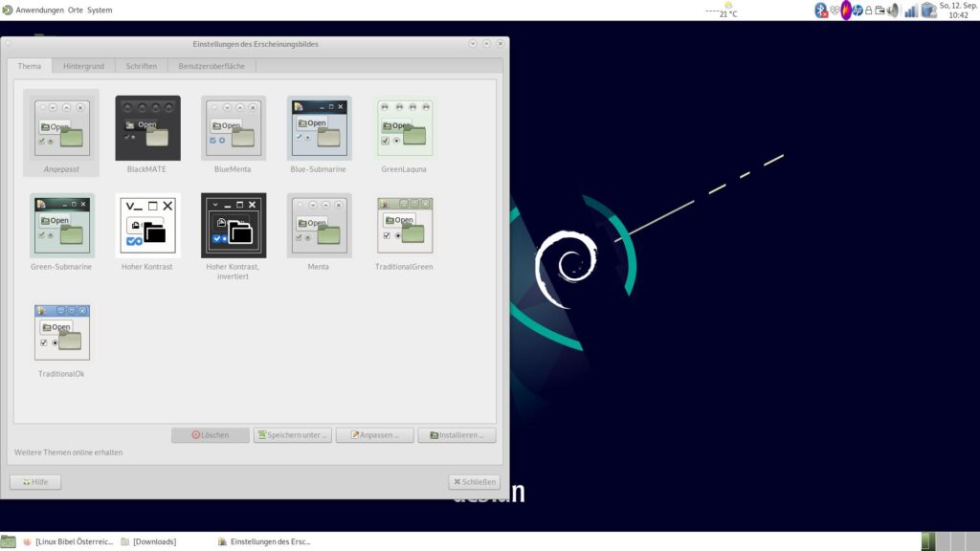Click the flower-shaped tray icon
This screenshot has width=980, height=551.
pyautogui.click(x=835, y=10)
